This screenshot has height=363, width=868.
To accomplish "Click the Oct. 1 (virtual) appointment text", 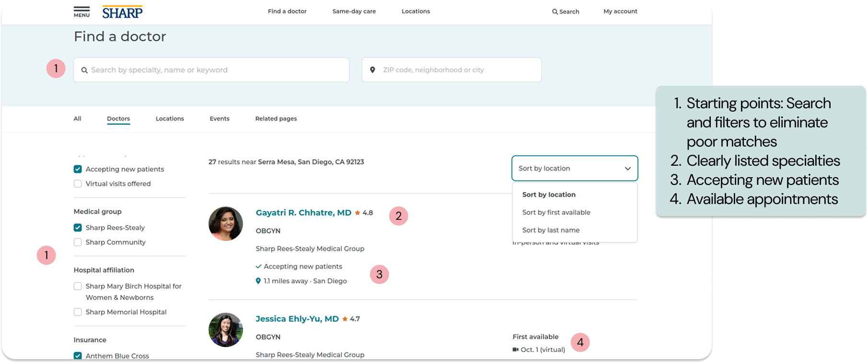I will (x=543, y=350).
